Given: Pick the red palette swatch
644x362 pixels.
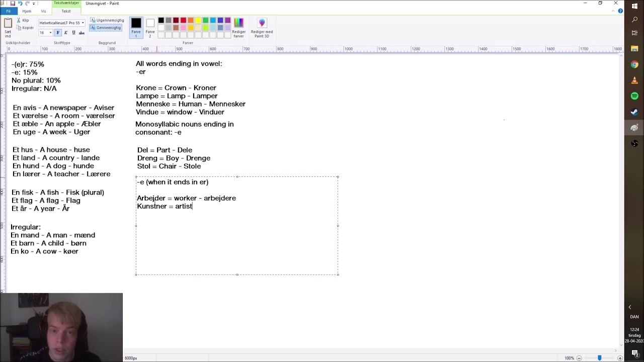Looking at the screenshot, I should [x=183, y=21].
